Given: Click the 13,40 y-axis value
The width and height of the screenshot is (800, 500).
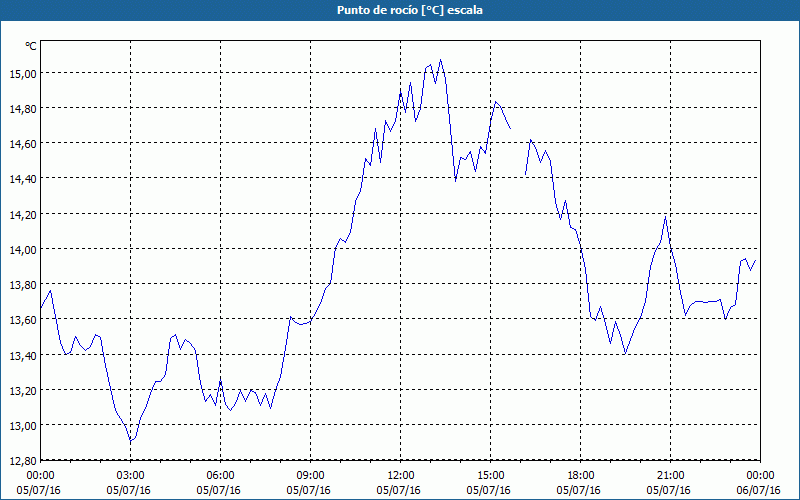Looking at the screenshot, I should 23,355.
